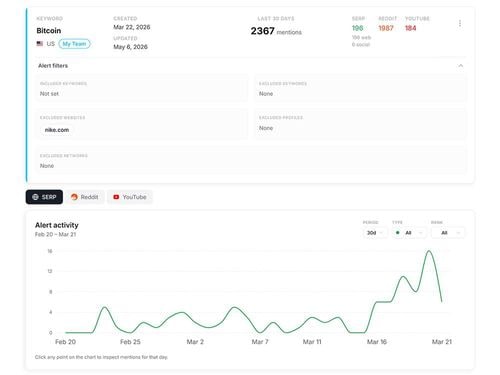This screenshot has width=500, height=375.
Task: Click the Feb 25 axis label
Action: coord(130,342)
